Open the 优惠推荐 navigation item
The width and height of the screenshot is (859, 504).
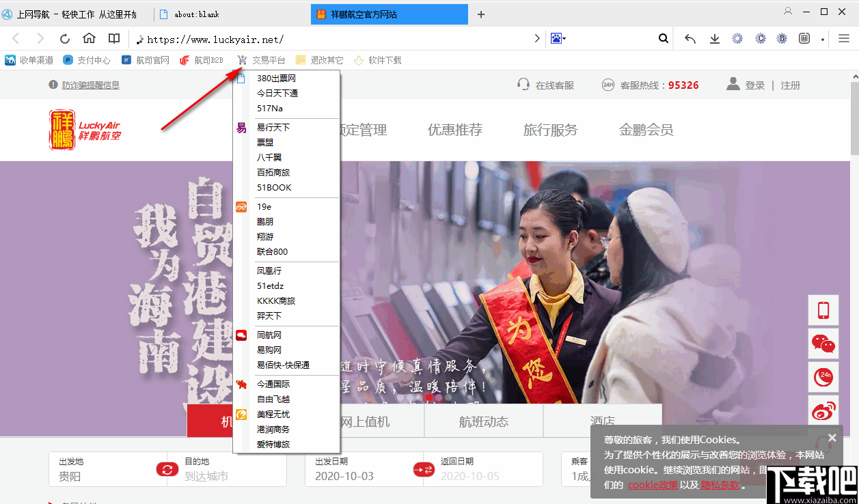click(x=455, y=130)
